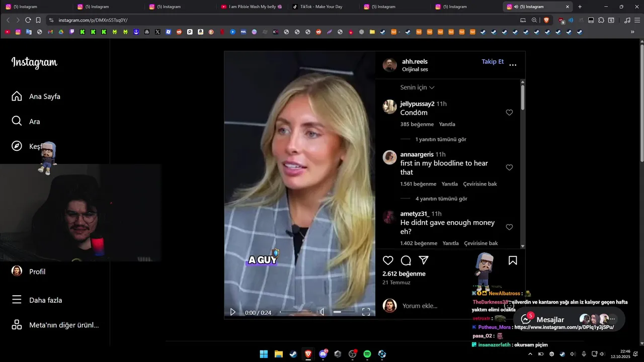Click 385 beğenme on jellypussay2's comment
Screen dimensions: 644x362
coord(417,124)
